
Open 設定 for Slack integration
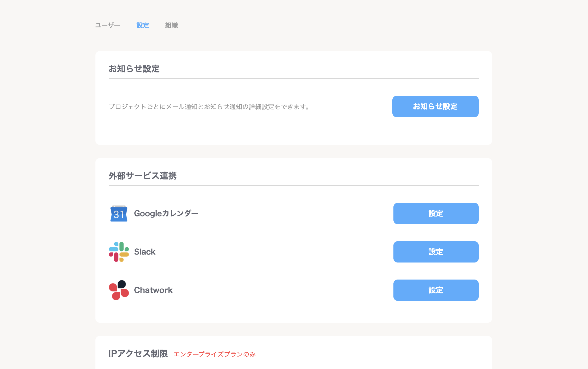click(x=436, y=252)
